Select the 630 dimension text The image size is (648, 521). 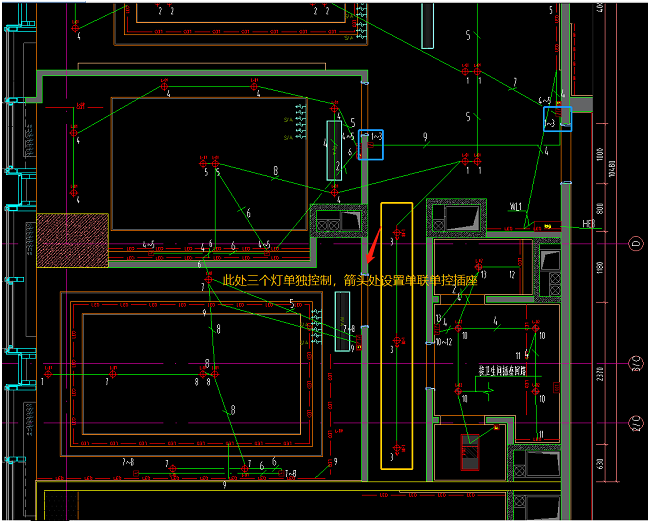click(600, 464)
